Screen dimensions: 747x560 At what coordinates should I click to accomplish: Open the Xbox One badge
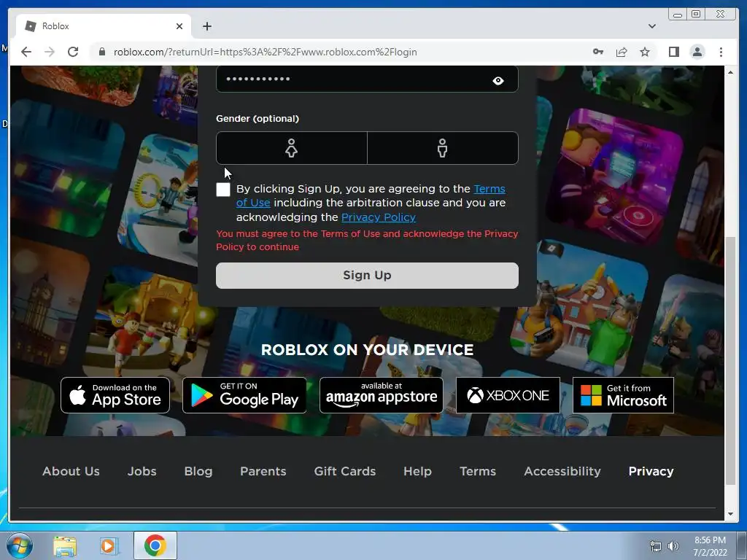[508, 395]
